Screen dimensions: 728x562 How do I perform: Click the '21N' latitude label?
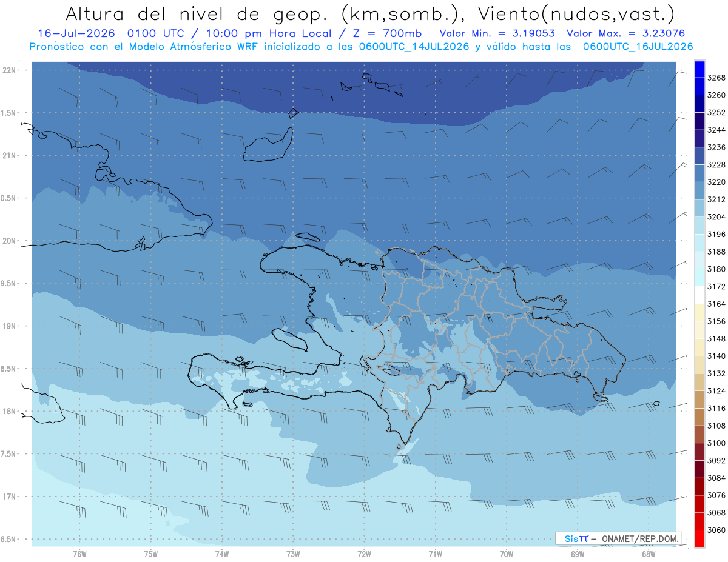coord(10,156)
